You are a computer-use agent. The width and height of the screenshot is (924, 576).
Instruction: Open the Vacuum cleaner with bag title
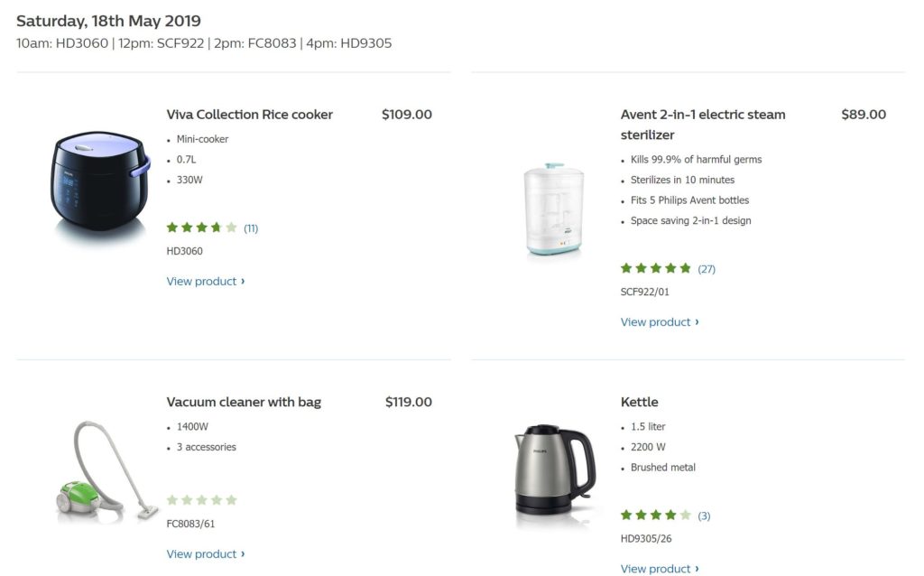tap(244, 402)
